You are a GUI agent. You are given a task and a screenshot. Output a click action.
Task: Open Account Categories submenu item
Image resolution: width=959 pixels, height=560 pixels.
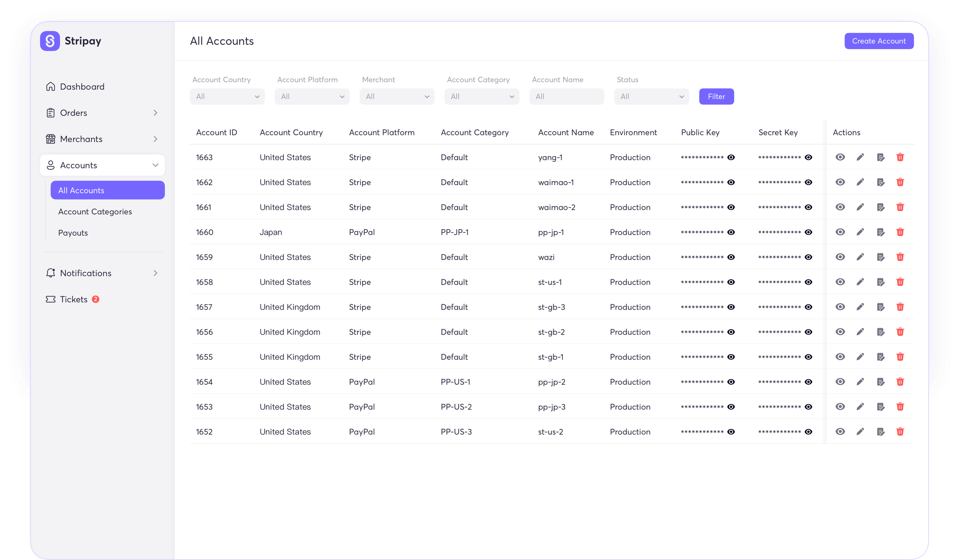click(95, 211)
